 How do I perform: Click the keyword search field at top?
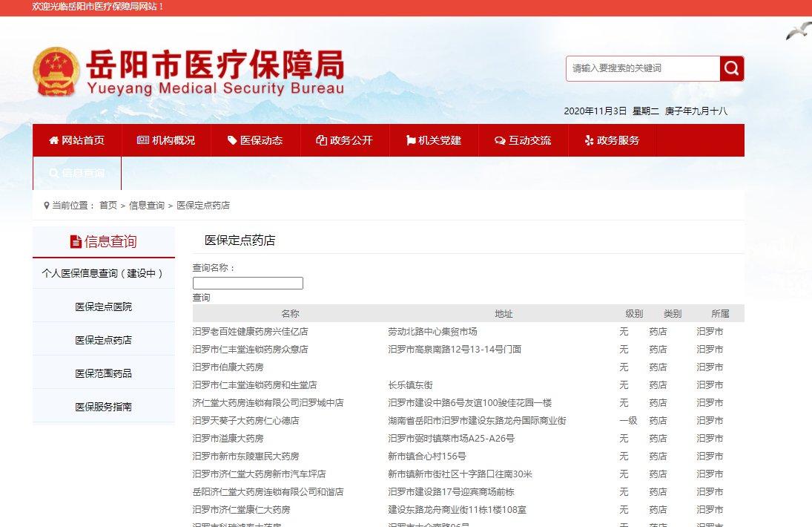point(642,68)
